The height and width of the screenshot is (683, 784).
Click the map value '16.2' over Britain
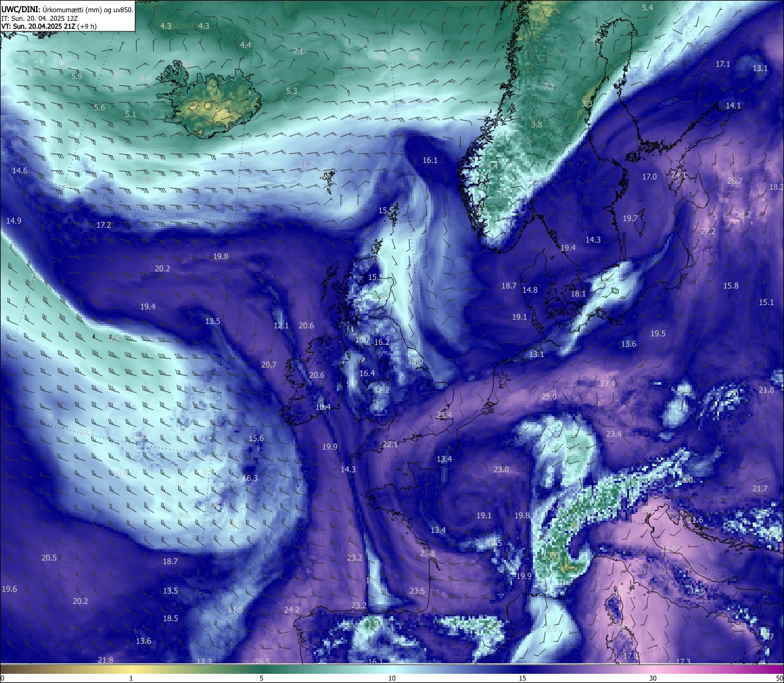point(382,342)
